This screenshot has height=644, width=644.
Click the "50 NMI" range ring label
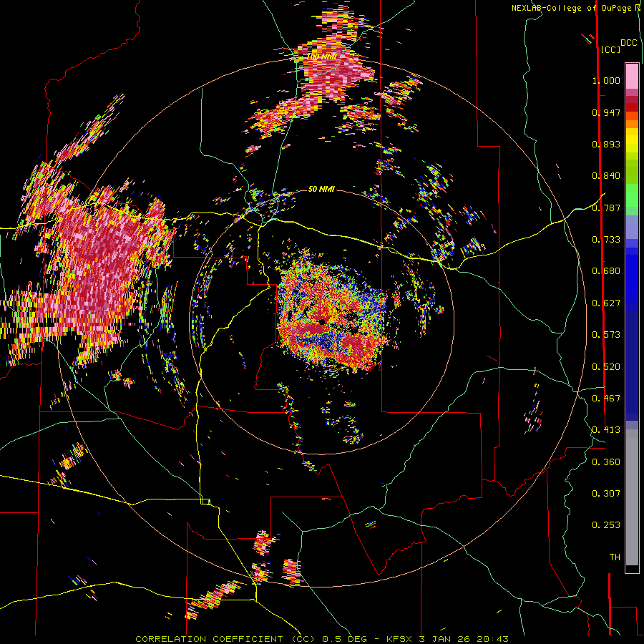(x=321, y=189)
